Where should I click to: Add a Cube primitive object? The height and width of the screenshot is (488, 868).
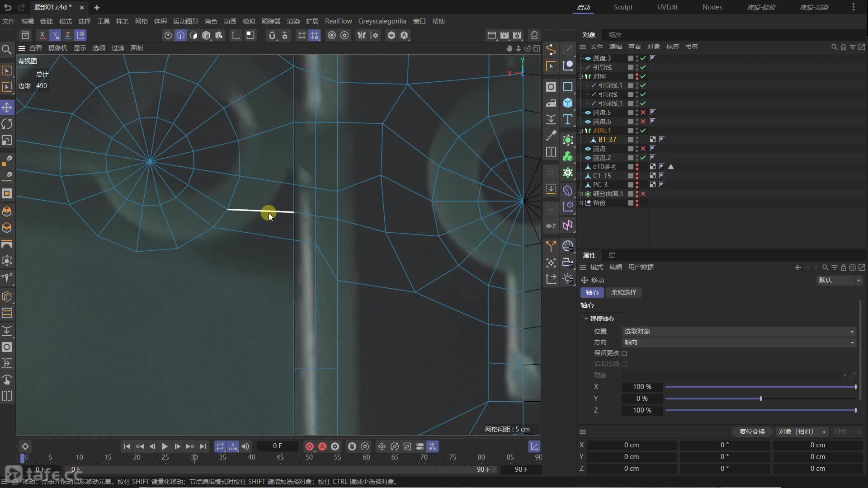pyautogui.click(x=568, y=103)
